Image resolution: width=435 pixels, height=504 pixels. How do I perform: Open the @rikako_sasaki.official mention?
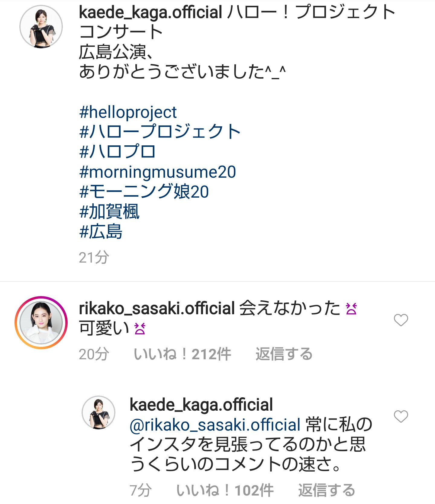[x=215, y=425]
